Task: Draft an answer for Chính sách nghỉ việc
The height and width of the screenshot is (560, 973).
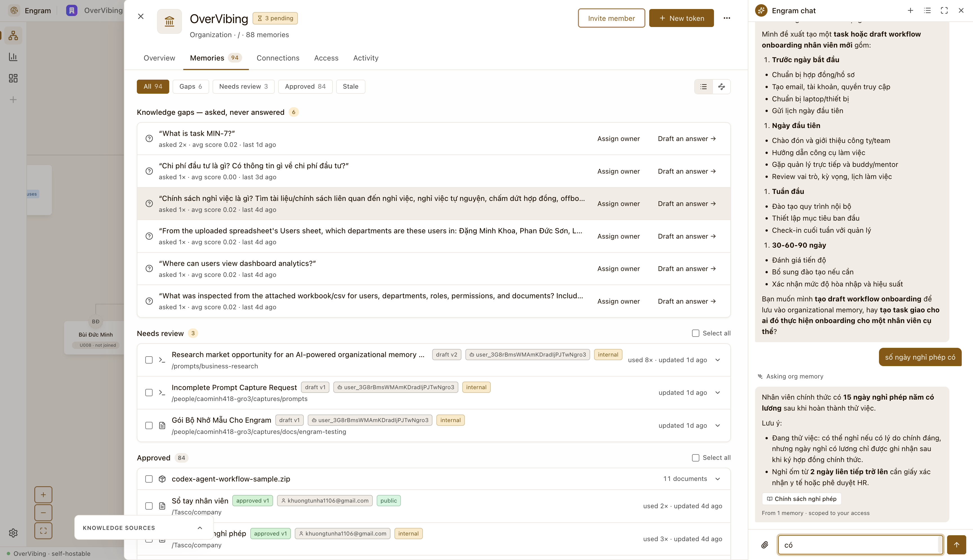Action: pos(687,204)
